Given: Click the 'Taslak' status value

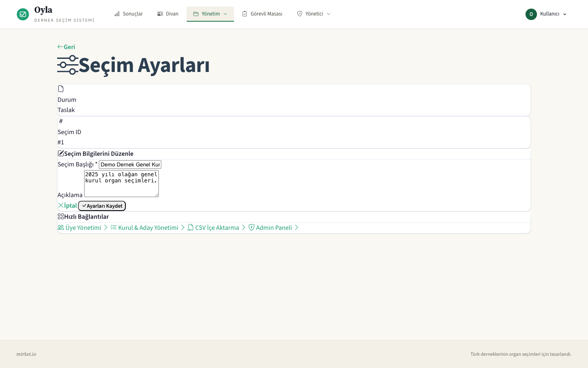Looking at the screenshot, I should [66, 110].
